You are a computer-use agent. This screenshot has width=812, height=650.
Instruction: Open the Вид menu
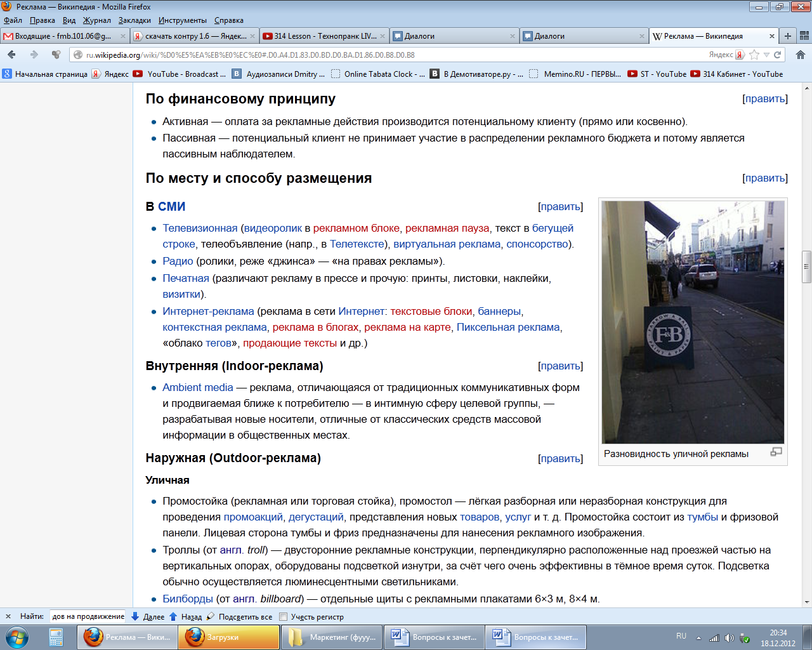pyautogui.click(x=69, y=20)
